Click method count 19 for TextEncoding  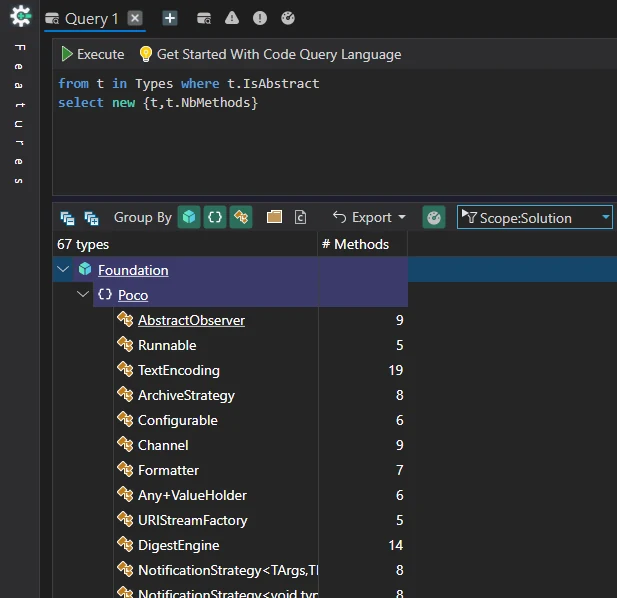click(x=395, y=370)
